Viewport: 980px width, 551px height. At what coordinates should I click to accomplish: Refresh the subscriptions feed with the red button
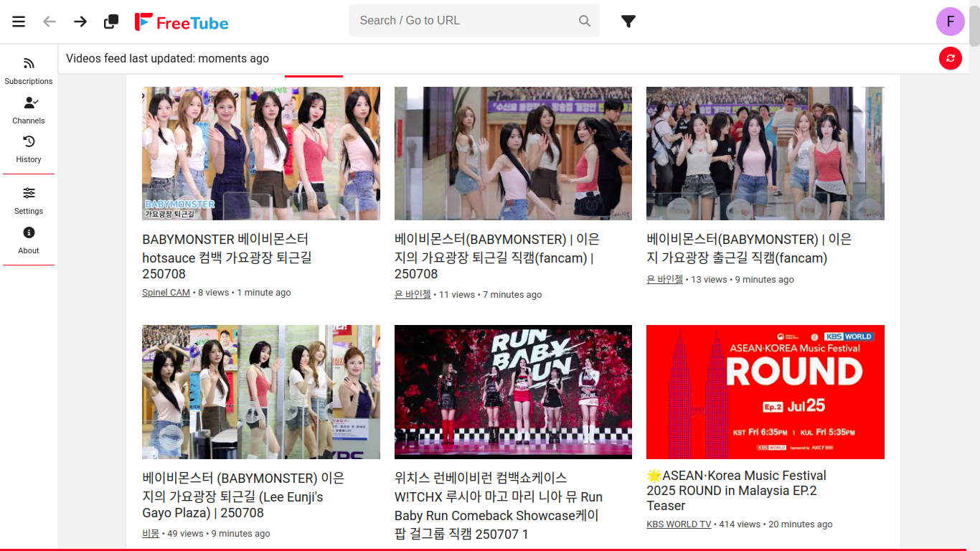(x=951, y=58)
